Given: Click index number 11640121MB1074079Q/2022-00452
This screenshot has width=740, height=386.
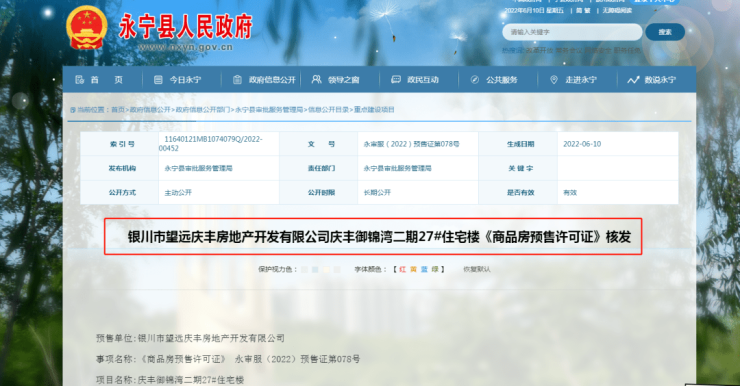Looking at the screenshot, I should (210, 143).
